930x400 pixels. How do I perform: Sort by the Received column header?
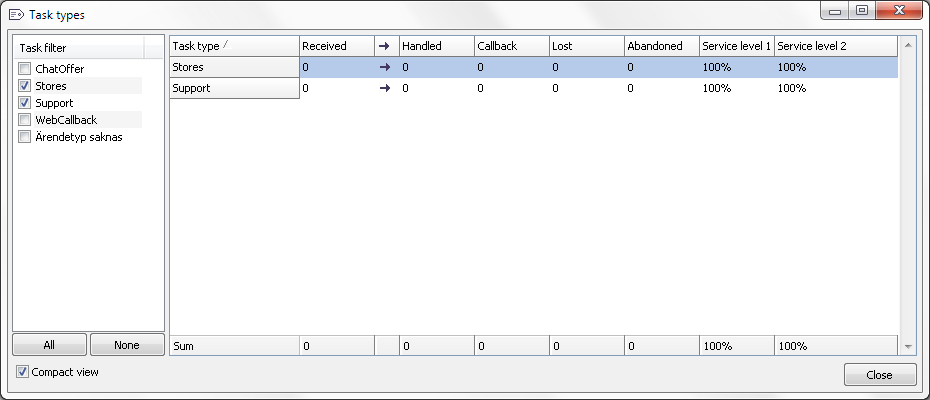point(335,46)
